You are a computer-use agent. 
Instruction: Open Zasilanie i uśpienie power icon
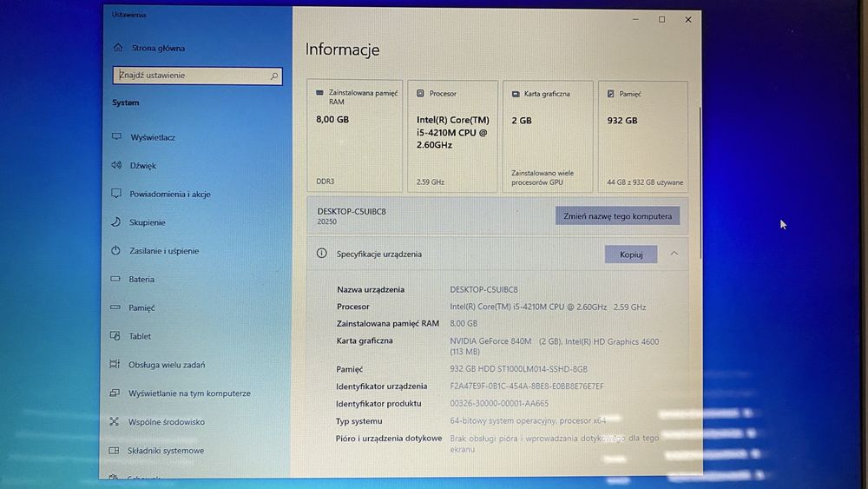pos(115,250)
